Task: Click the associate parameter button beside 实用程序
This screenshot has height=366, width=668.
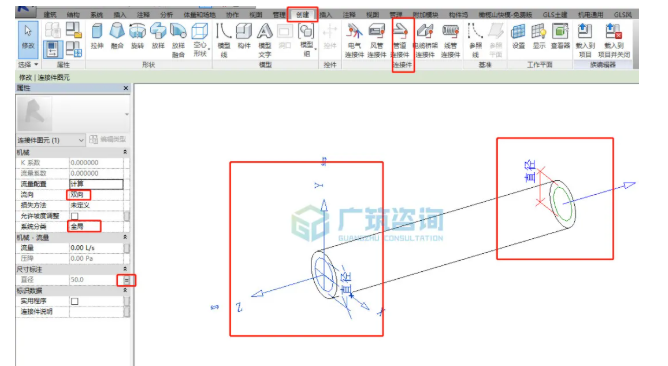Action: [x=127, y=301]
